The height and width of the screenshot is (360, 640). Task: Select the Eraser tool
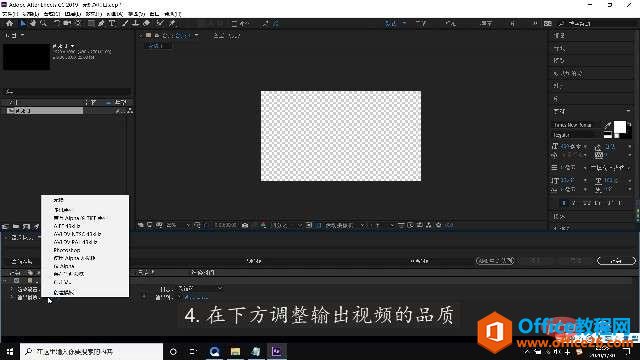click(147, 24)
